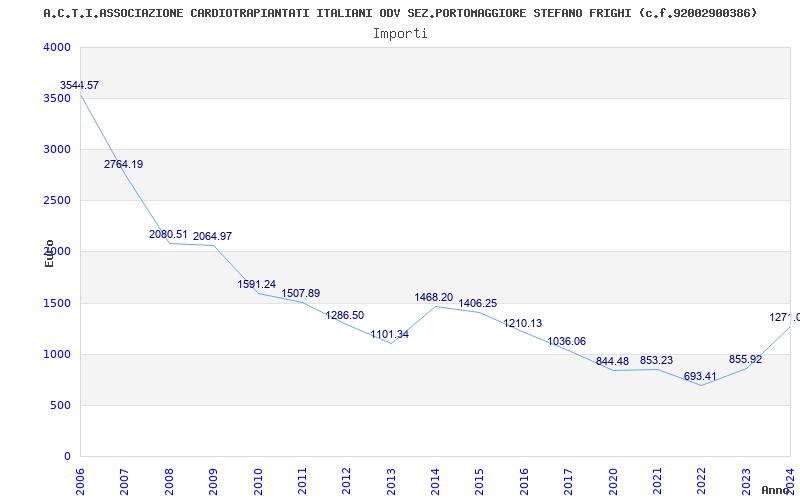Select the lowest value 693.41
This screenshot has width=800, height=500.
tap(700, 377)
